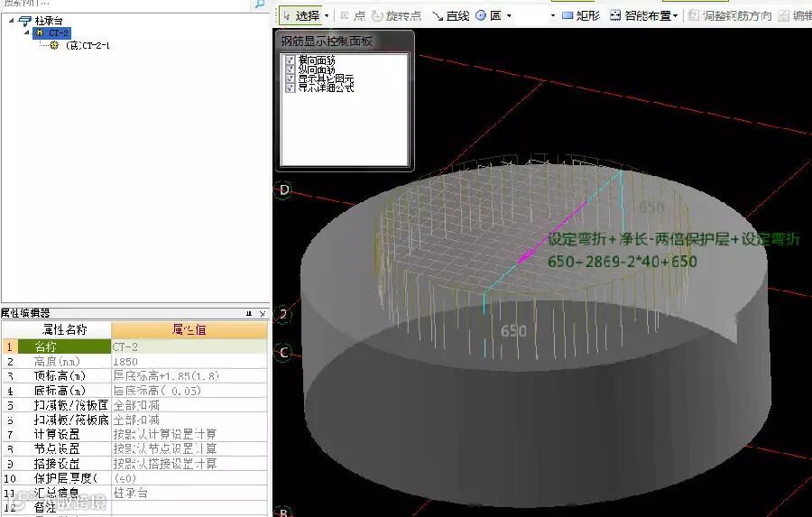812x517 pixels.
Task: Toggle the 显示详细公式 checkbox
Action: click(x=290, y=88)
